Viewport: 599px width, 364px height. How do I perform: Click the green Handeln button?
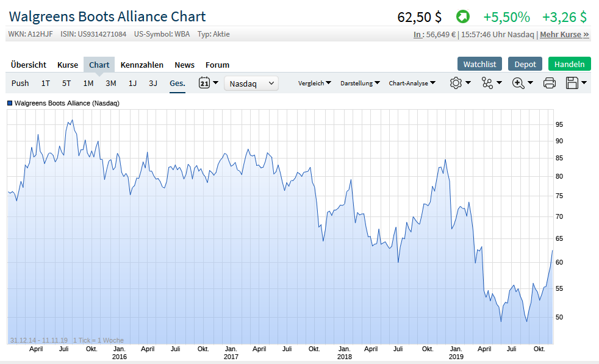point(569,64)
